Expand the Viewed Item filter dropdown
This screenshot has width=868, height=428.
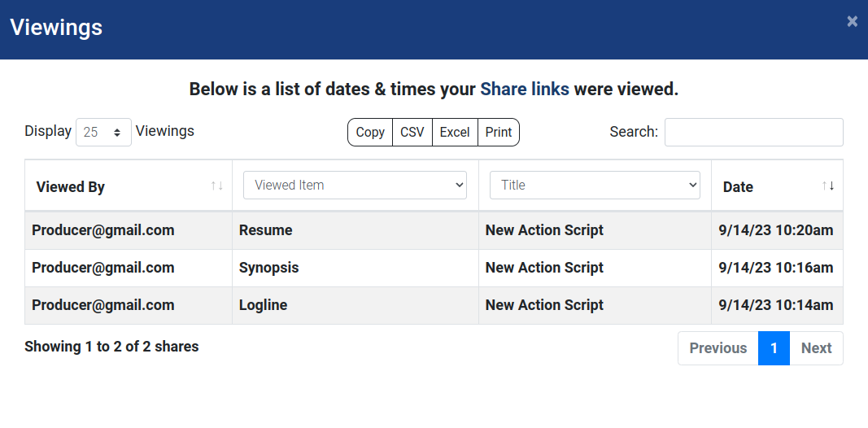click(355, 185)
